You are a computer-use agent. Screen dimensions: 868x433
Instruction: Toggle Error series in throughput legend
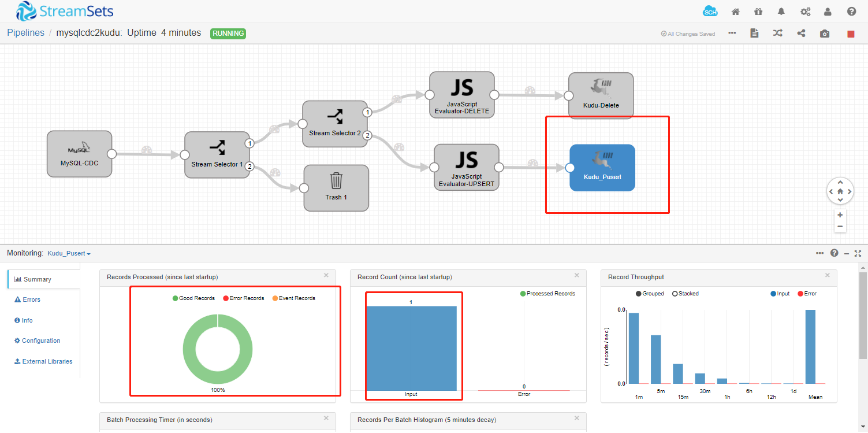pyautogui.click(x=807, y=294)
